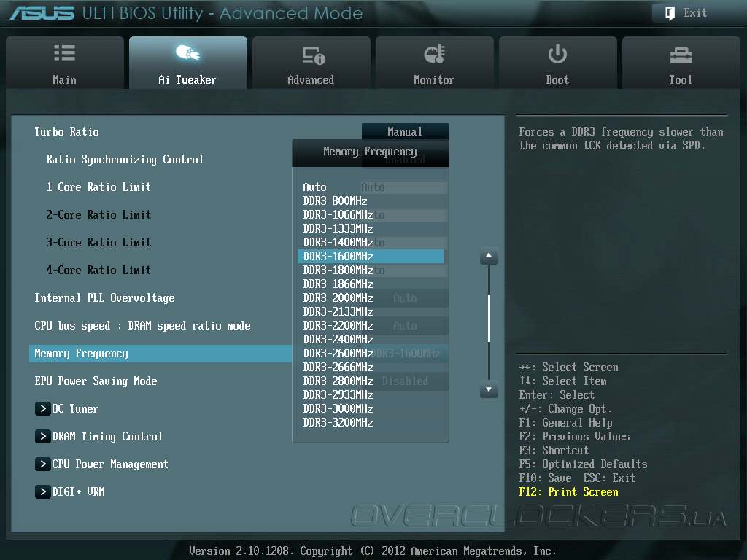Expand the CPU Power Management arrow
747x560 pixels.
click(x=43, y=464)
